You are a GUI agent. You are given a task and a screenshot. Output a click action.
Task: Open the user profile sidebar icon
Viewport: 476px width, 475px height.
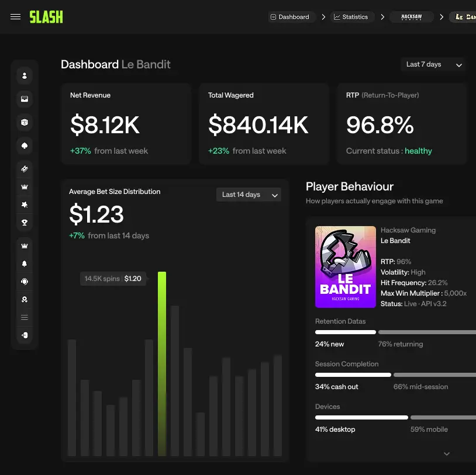tap(25, 75)
